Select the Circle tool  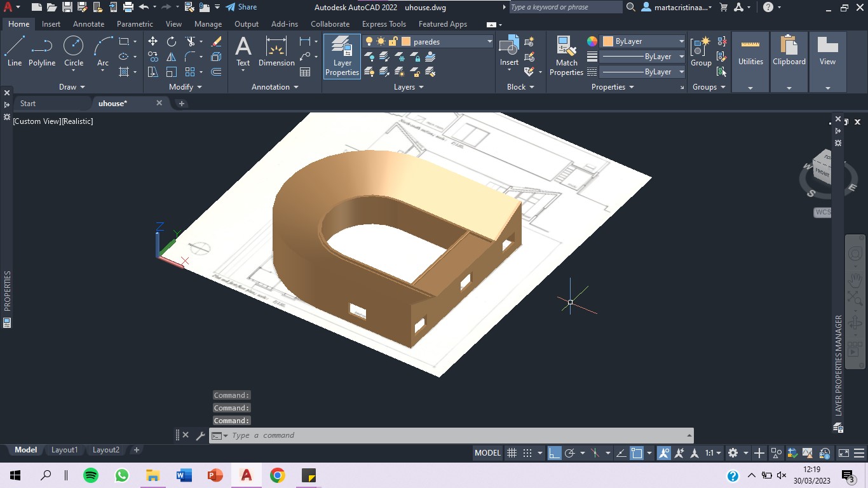click(x=74, y=51)
